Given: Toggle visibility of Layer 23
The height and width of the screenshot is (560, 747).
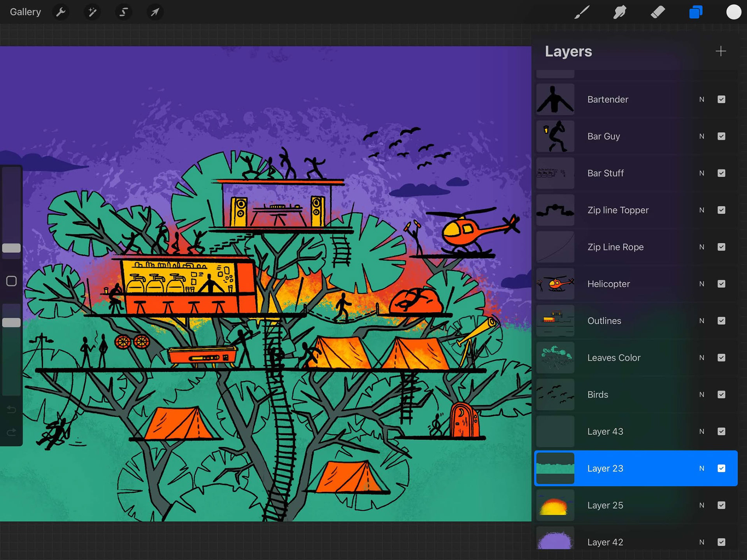Looking at the screenshot, I should (721, 468).
